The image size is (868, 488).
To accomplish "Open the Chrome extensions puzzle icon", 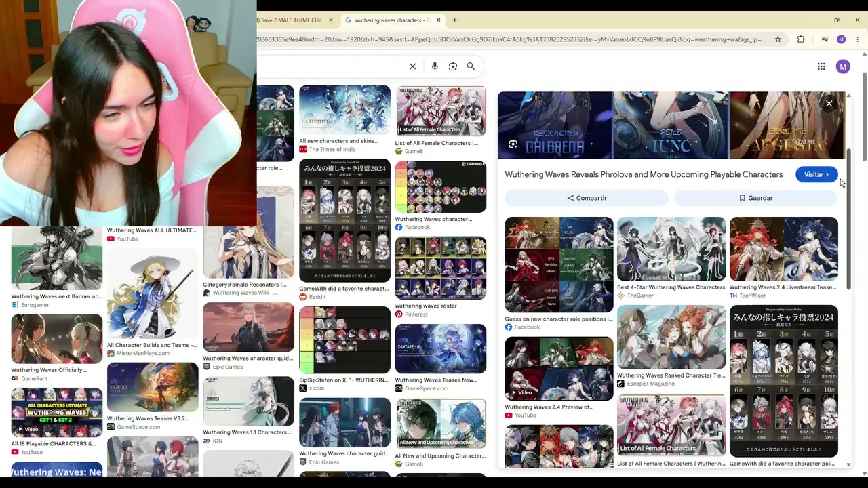I will click(801, 39).
